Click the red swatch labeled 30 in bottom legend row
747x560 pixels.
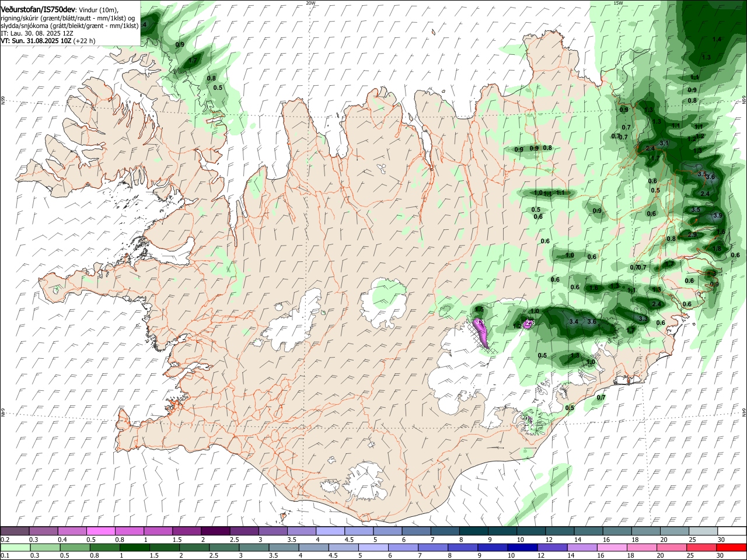732,547
